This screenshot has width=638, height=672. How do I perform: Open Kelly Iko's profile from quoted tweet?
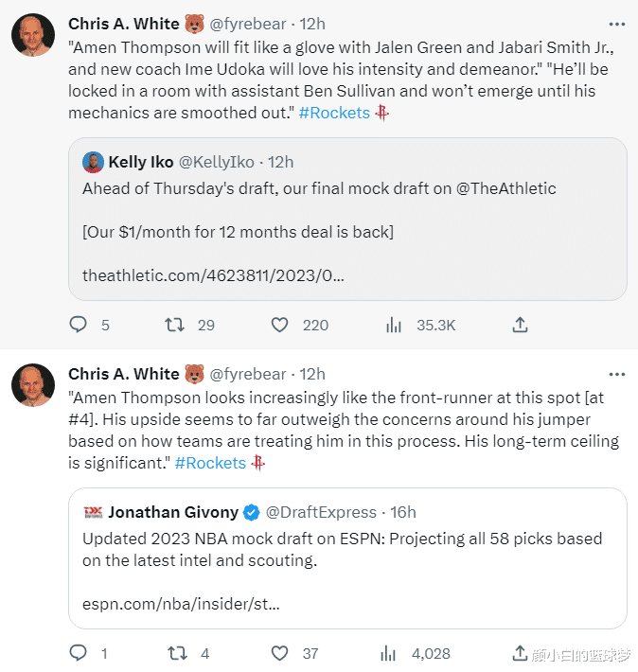point(140,162)
